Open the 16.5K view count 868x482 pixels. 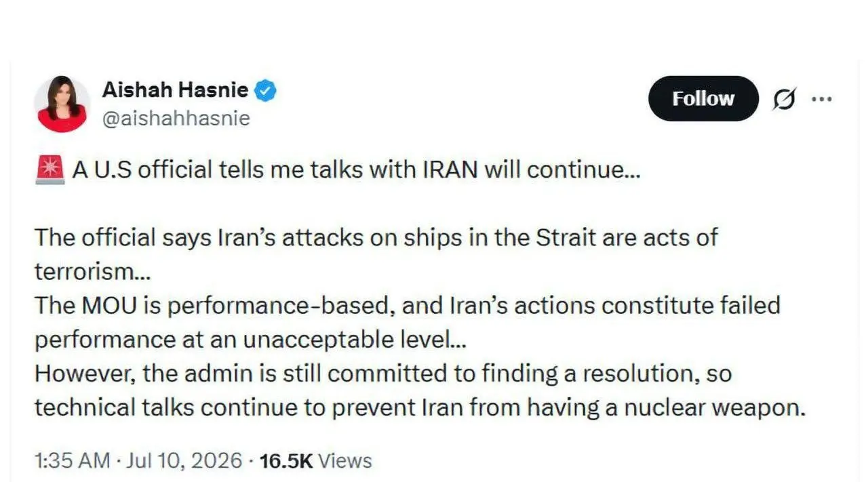[x=285, y=461]
